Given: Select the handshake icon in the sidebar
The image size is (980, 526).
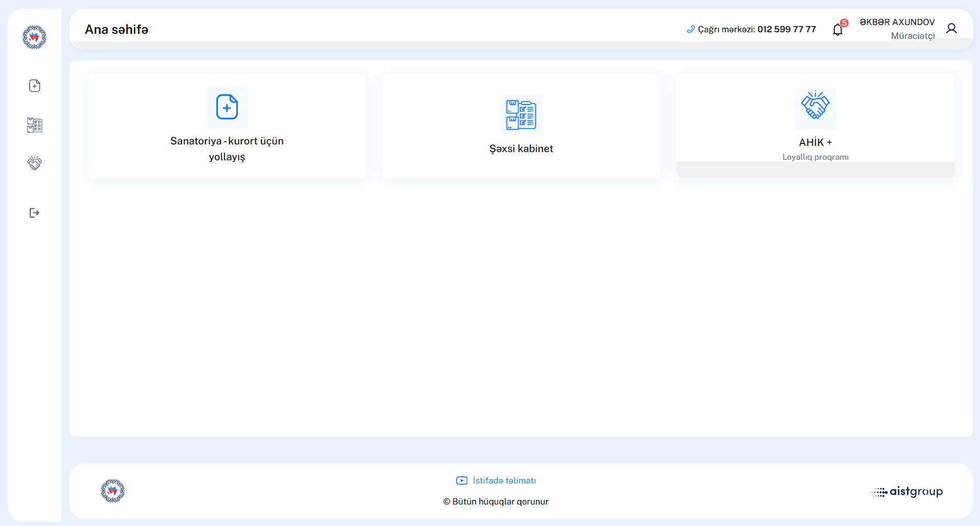Looking at the screenshot, I should (x=34, y=163).
